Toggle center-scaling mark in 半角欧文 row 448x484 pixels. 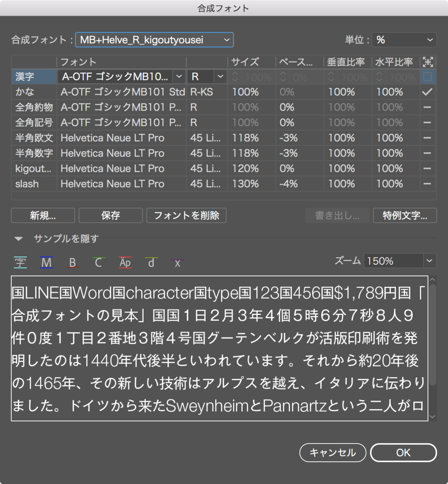(427, 138)
